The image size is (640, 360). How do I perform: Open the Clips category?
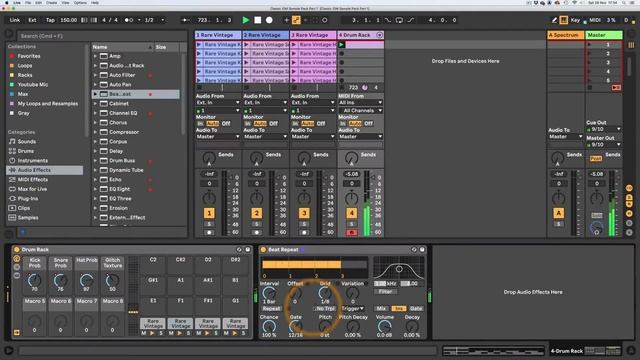[x=24, y=208]
